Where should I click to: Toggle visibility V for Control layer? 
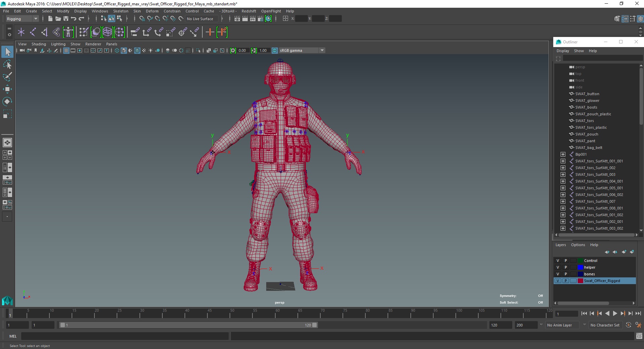coord(558,261)
